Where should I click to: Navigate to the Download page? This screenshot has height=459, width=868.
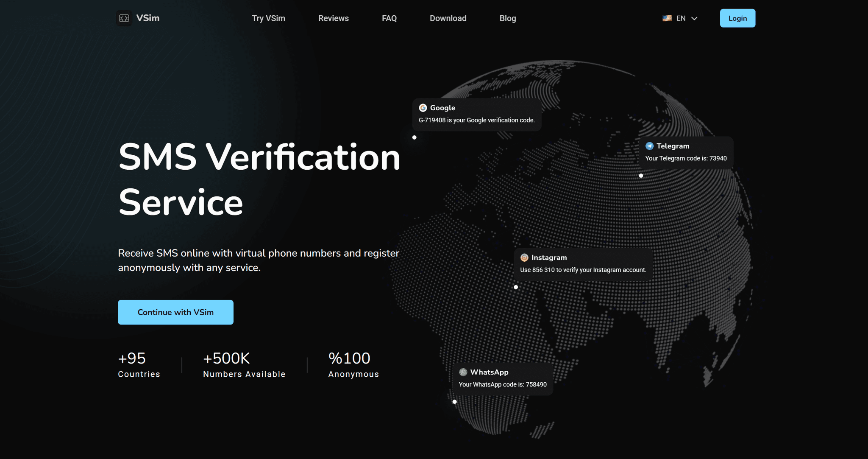coord(448,18)
